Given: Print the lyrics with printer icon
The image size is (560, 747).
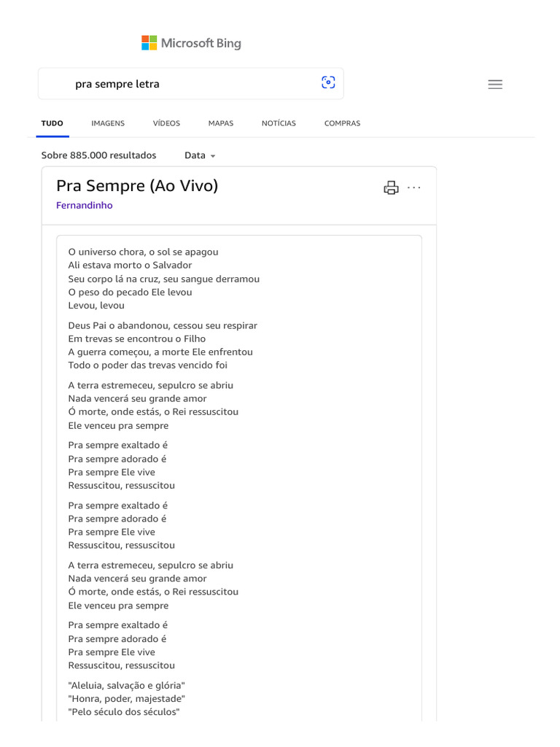Looking at the screenshot, I should 392,187.
